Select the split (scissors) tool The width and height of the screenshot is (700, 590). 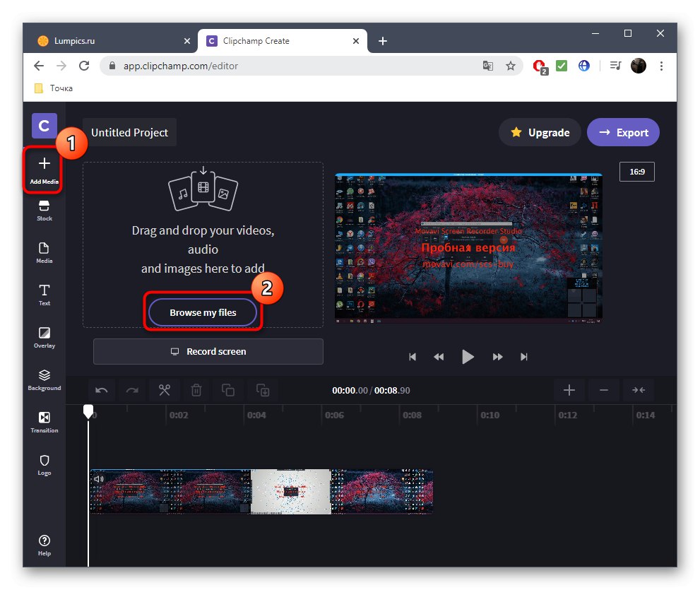[164, 390]
